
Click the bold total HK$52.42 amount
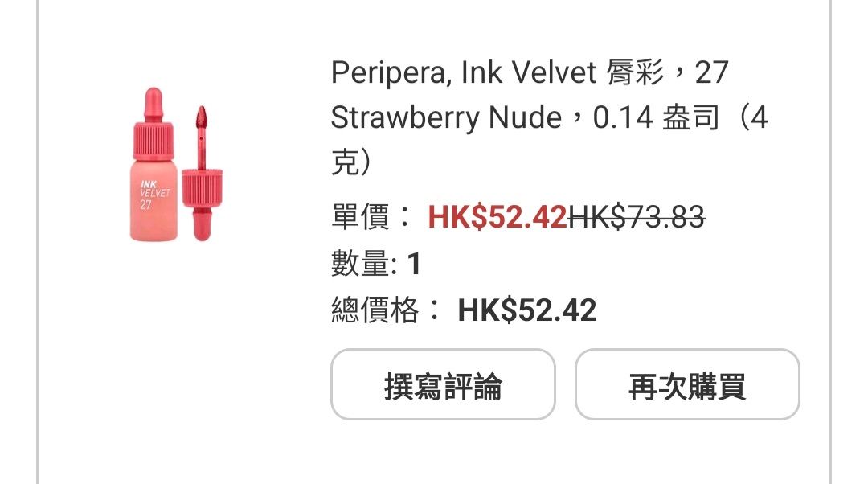point(527,310)
